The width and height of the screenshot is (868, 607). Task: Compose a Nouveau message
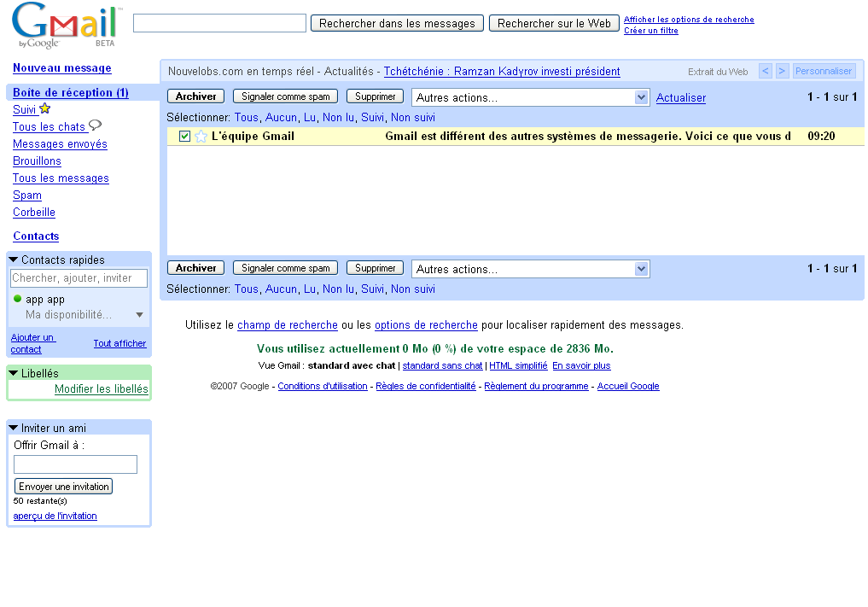pos(62,68)
